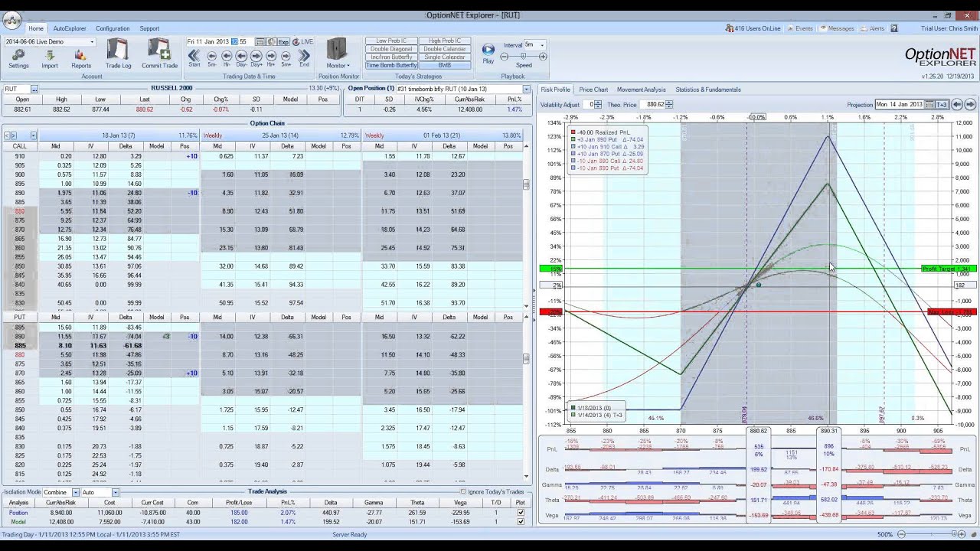Select High Prob IC strategy
The height and width of the screenshot is (551, 980).
tap(444, 41)
